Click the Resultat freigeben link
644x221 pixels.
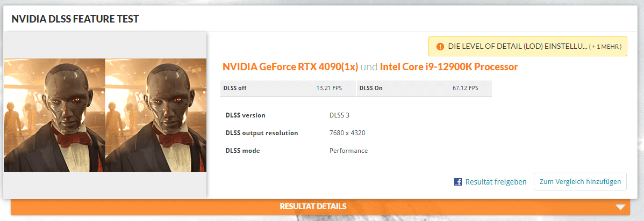click(x=496, y=182)
